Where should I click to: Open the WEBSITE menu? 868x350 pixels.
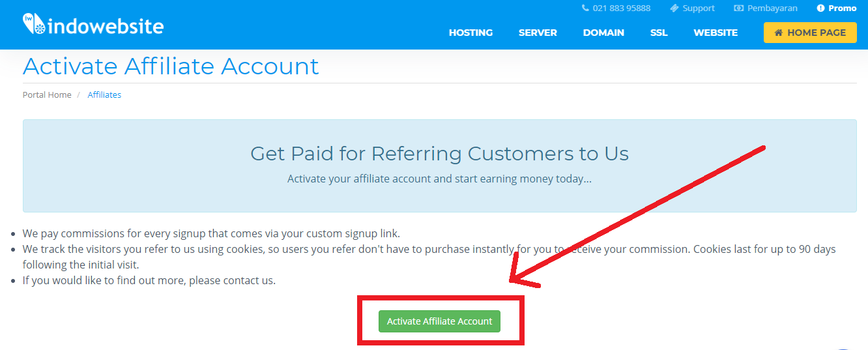pyautogui.click(x=716, y=33)
